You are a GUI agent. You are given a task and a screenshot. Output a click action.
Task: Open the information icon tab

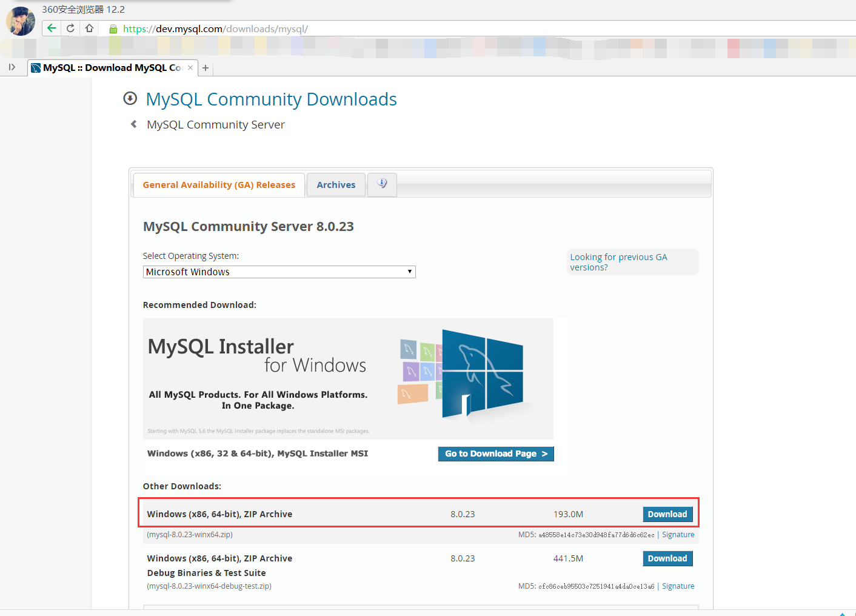[382, 184]
